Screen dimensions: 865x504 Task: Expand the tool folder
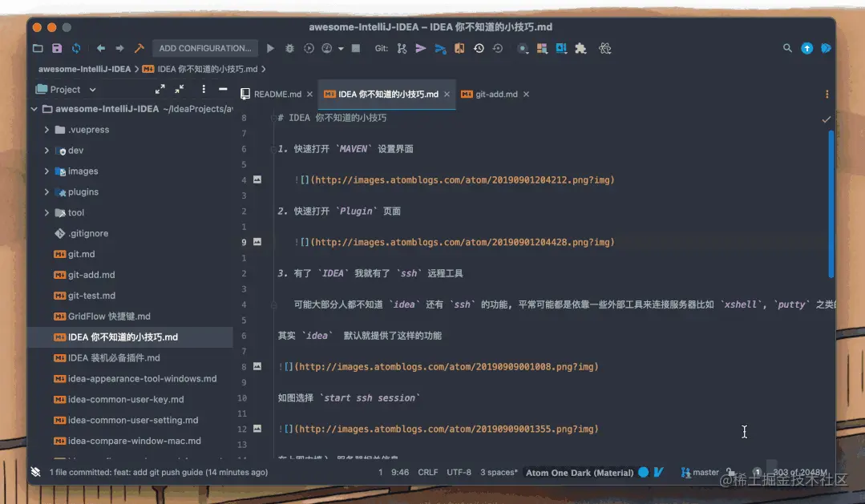tap(46, 213)
